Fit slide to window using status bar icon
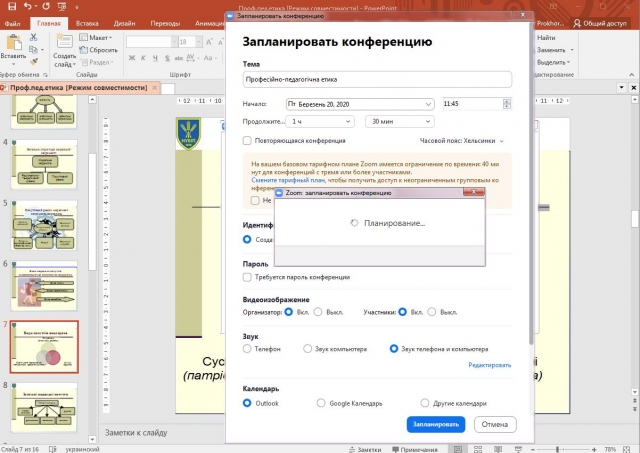 [x=627, y=449]
